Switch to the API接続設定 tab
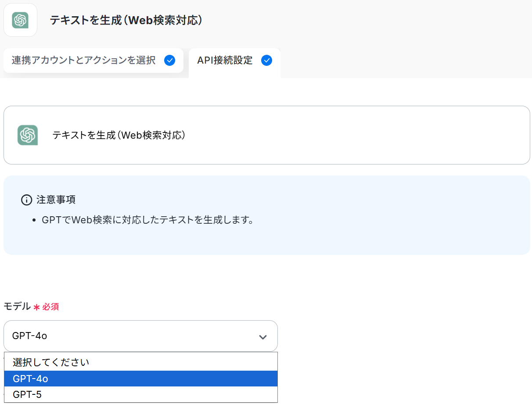Screen dimensions: 532x404 (x=225, y=61)
